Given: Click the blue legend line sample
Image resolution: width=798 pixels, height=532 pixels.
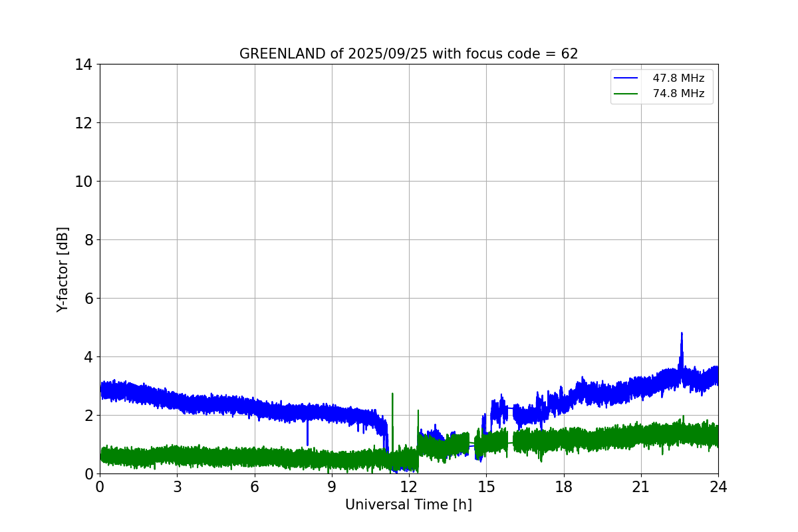Looking at the screenshot, I should coord(627,78).
